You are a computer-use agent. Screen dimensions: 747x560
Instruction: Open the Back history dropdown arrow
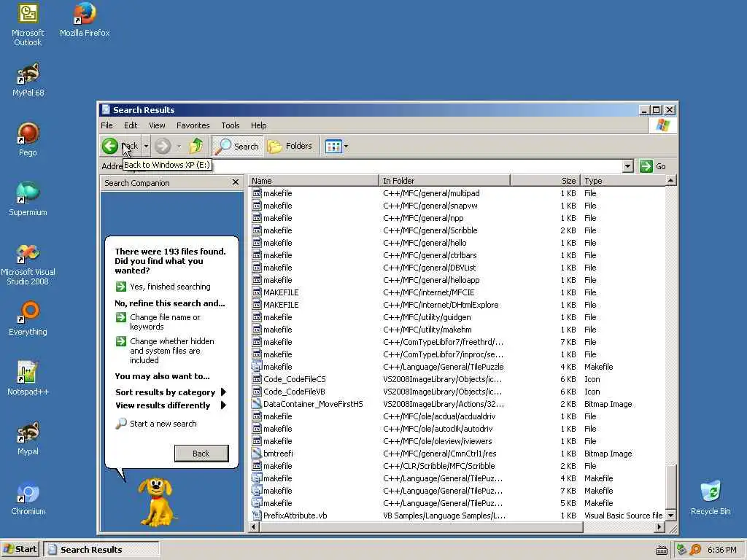click(x=146, y=146)
